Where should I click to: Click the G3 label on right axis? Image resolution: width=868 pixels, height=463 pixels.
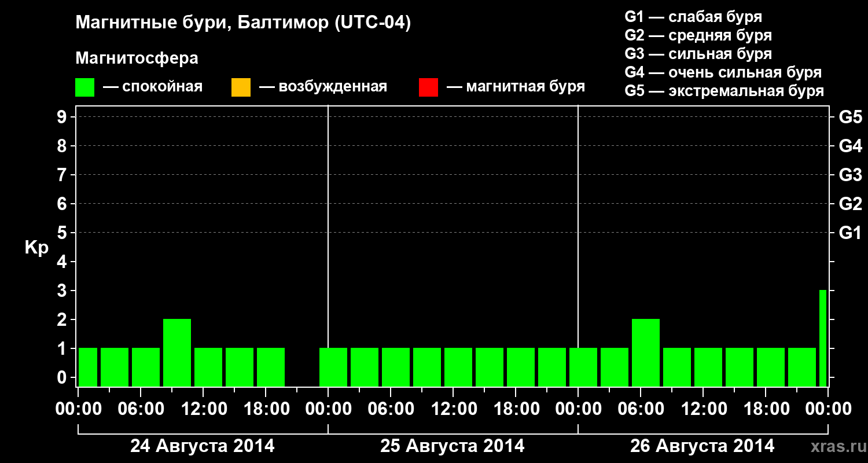[851, 175]
